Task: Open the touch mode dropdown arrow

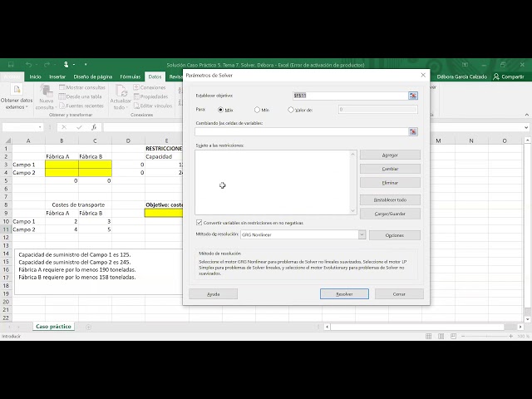Action: pyautogui.click(x=74, y=65)
